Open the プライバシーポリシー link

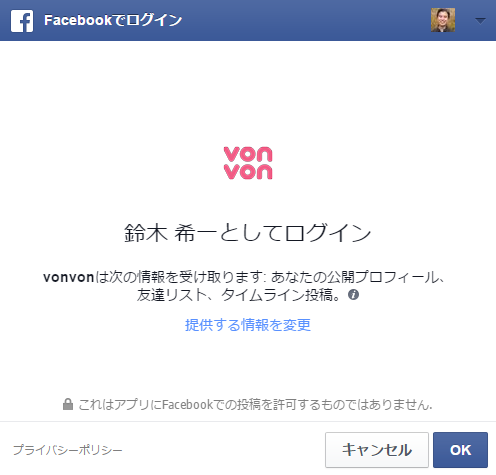click(68, 450)
